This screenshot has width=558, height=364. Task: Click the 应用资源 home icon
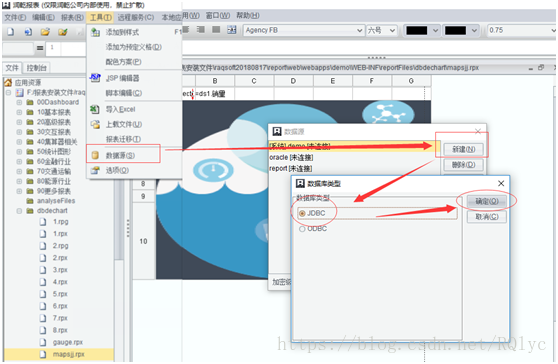(x=8, y=83)
